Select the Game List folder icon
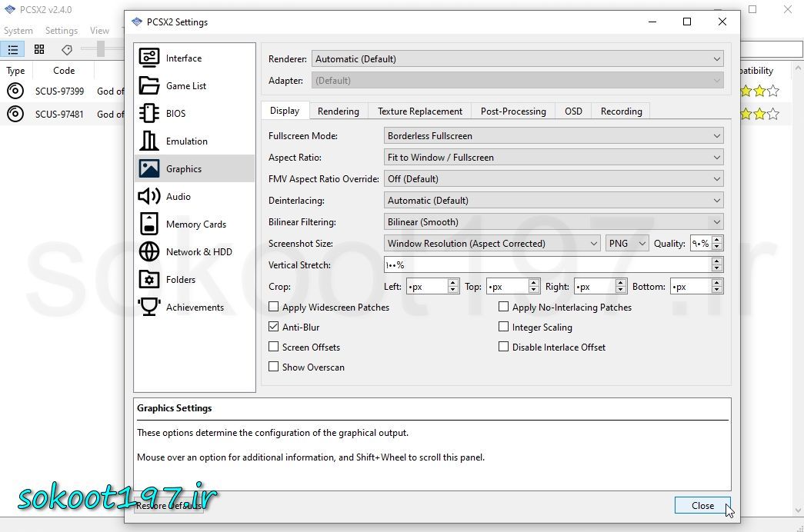The height and width of the screenshot is (532, 804). coord(149,85)
